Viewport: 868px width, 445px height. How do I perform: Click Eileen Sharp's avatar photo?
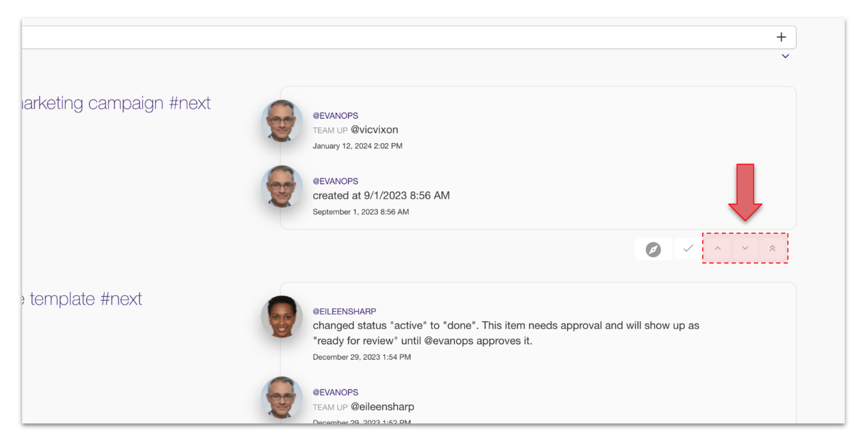282,316
